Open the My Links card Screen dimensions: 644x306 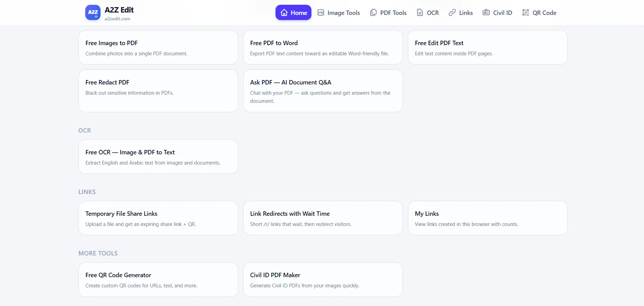coord(488,218)
